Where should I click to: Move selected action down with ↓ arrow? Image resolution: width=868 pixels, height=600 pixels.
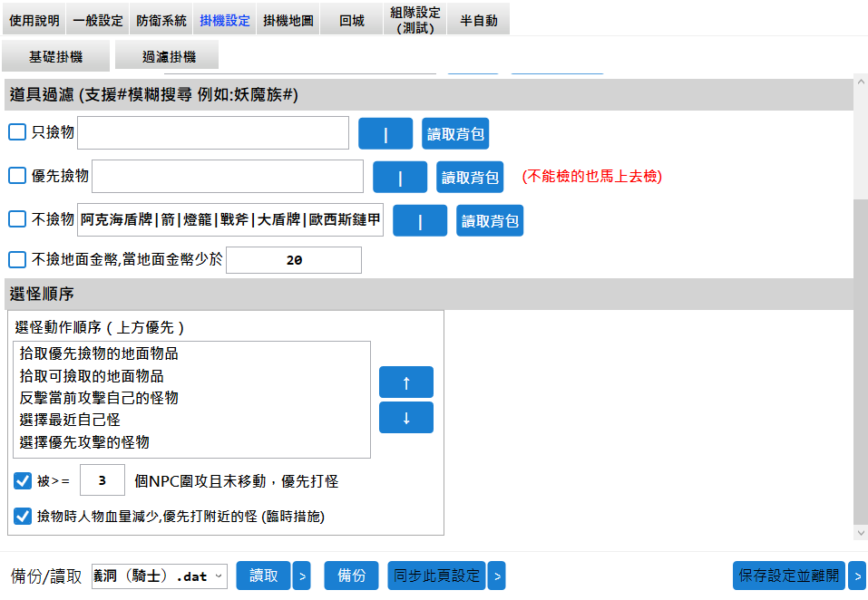405,418
